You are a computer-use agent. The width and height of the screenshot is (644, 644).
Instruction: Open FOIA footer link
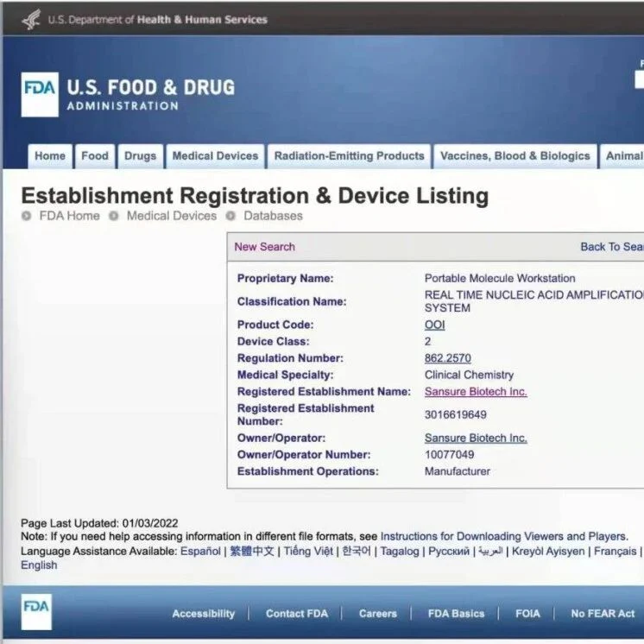point(527,614)
